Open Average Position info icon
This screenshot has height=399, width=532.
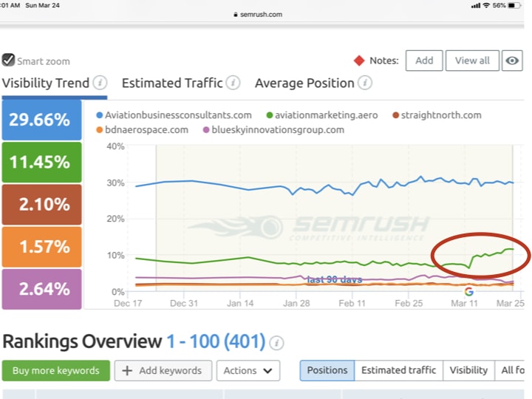365,83
